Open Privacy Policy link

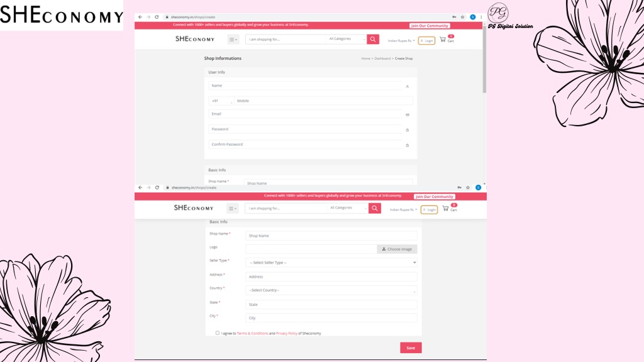287,333
